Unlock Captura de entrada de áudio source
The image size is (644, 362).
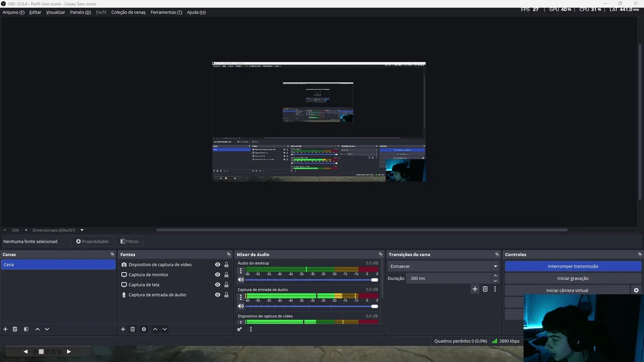pyautogui.click(x=226, y=295)
